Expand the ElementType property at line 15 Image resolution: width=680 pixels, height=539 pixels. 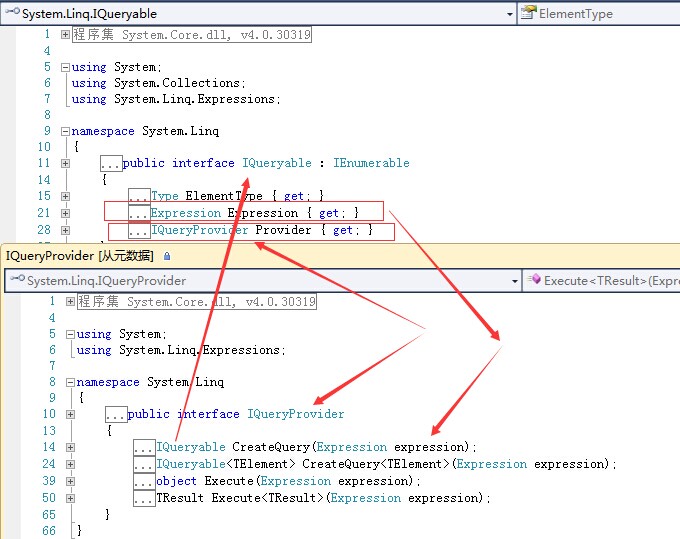[x=65, y=196]
